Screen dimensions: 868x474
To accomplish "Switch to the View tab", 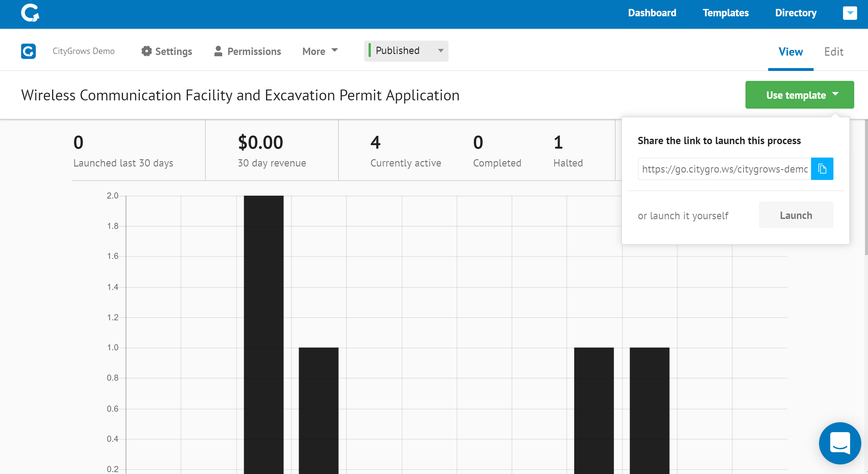I will click(791, 52).
